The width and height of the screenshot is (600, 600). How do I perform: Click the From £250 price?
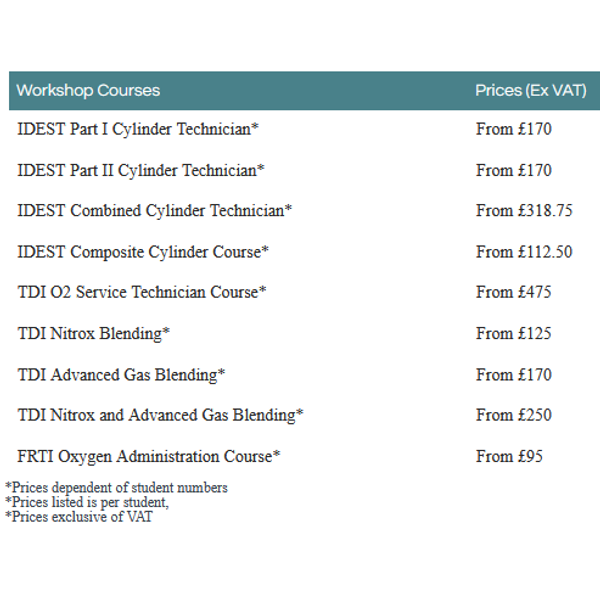point(514,415)
